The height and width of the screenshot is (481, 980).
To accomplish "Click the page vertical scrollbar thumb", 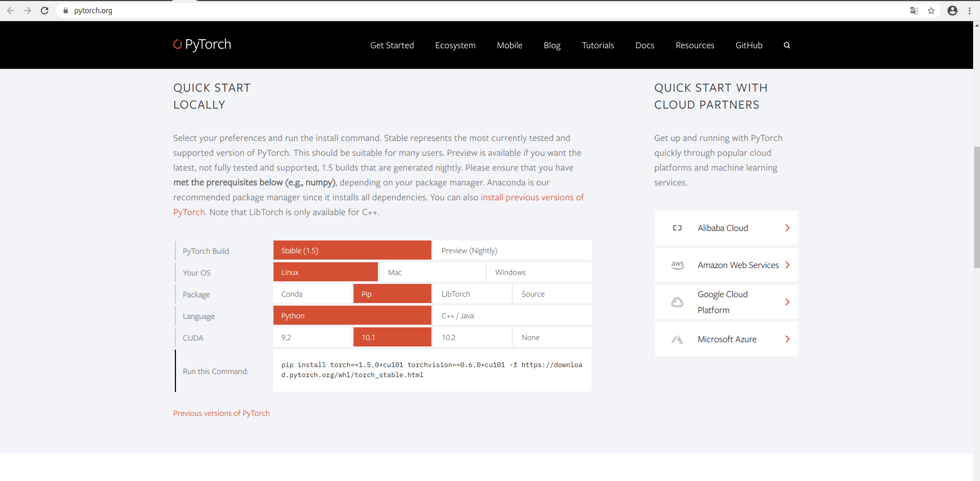I will pyautogui.click(x=977, y=207).
